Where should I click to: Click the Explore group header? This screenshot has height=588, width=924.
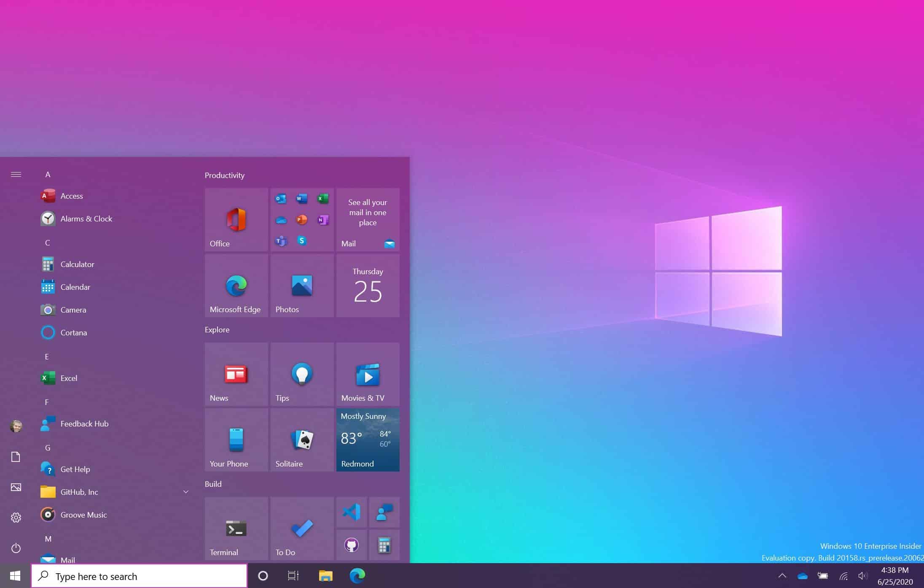coord(217,329)
